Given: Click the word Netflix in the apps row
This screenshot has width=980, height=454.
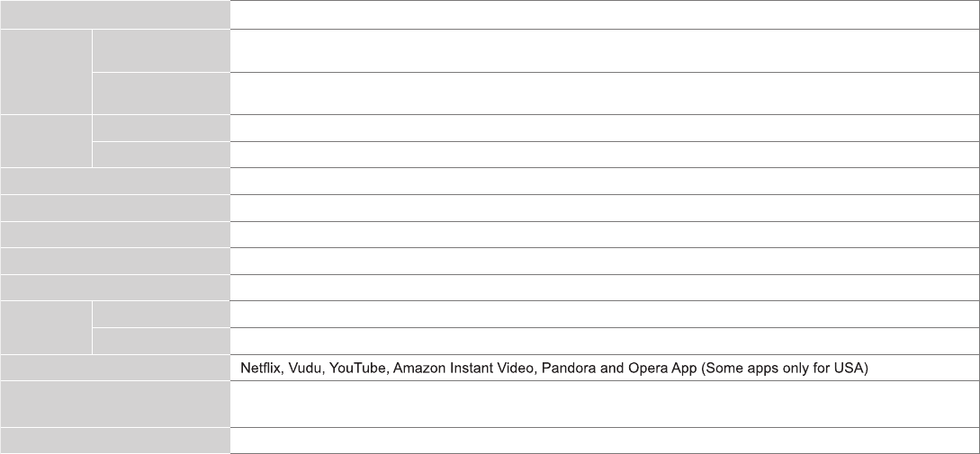Looking at the screenshot, I should pyautogui.click(x=258, y=369).
